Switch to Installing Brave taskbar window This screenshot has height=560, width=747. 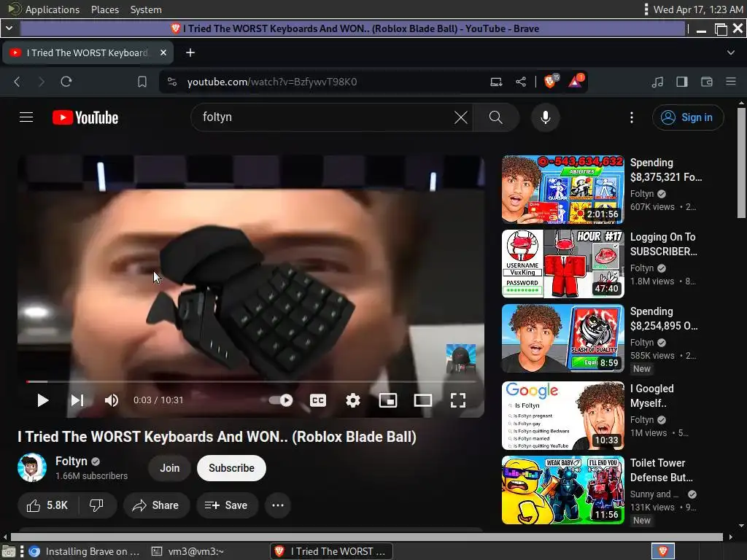tap(85, 551)
